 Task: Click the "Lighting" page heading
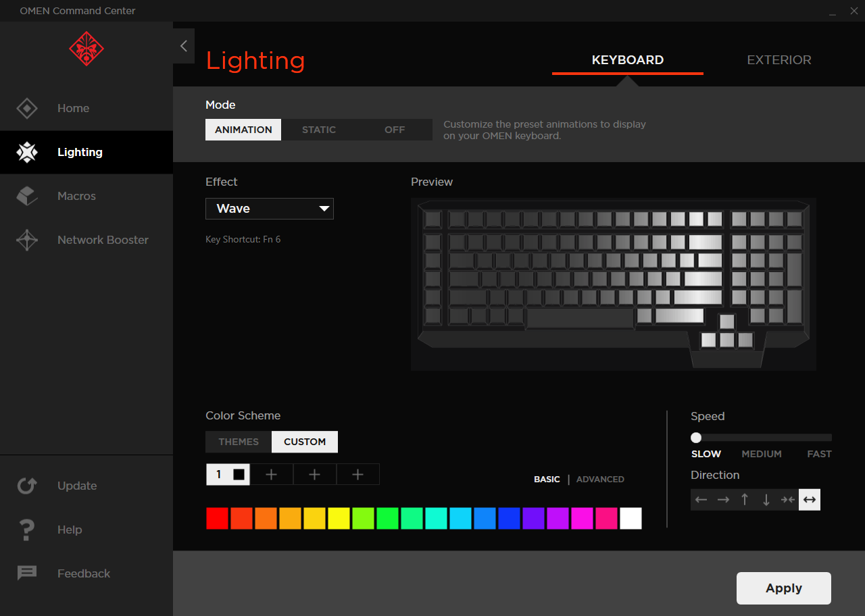click(x=255, y=61)
